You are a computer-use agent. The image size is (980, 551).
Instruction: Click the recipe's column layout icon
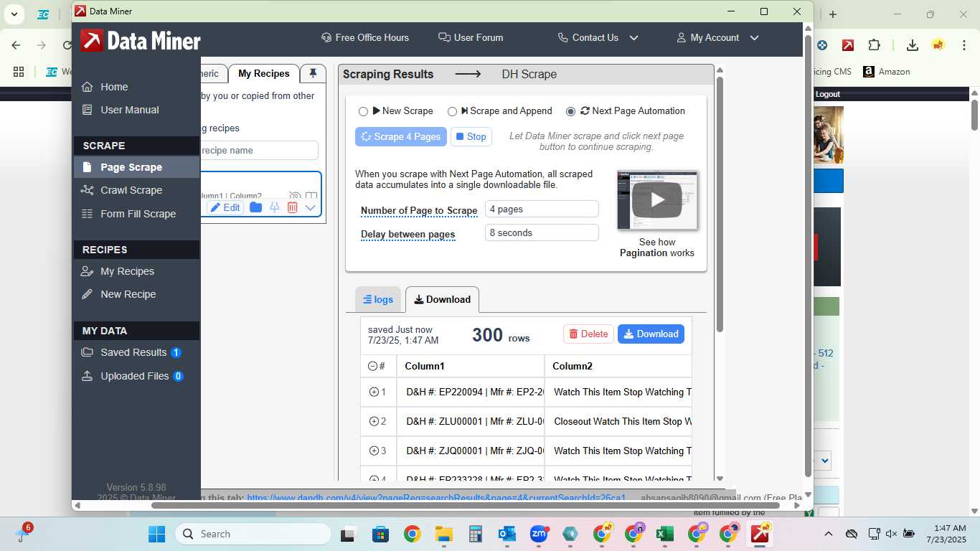click(x=311, y=196)
